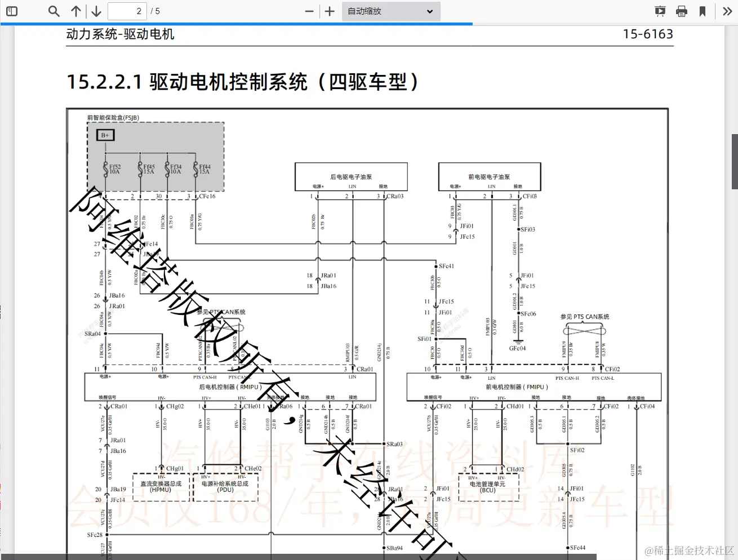Bookmark the current view
This screenshot has width=738, height=560.
click(704, 11)
